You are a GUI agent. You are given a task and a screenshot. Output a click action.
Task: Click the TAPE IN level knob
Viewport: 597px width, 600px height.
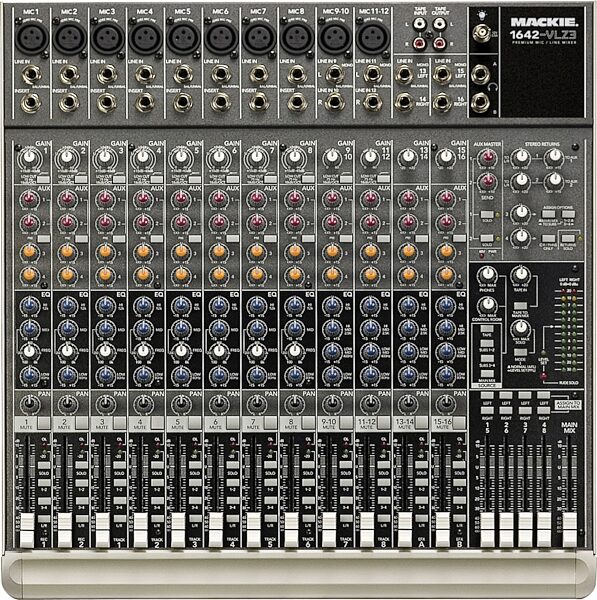coord(520,275)
